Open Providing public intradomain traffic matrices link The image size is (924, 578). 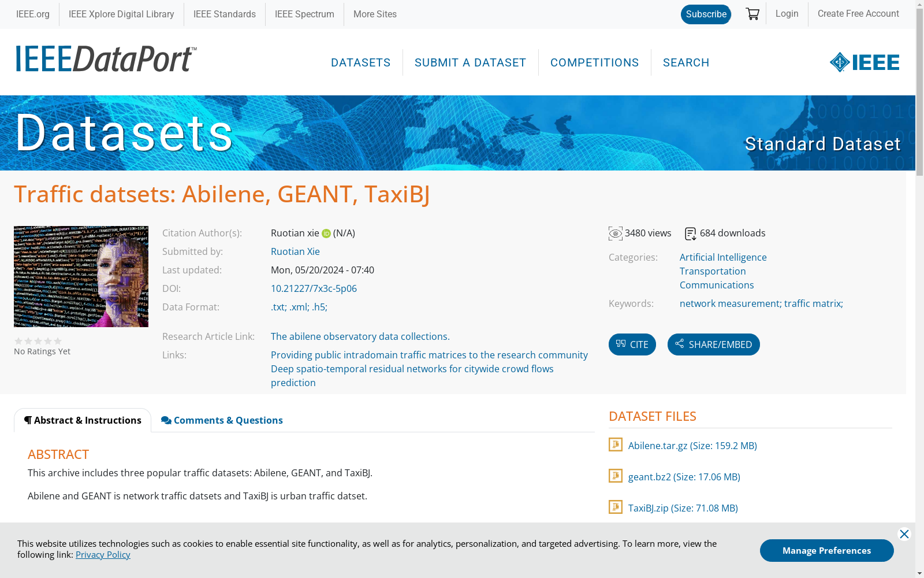coord(429,355)
